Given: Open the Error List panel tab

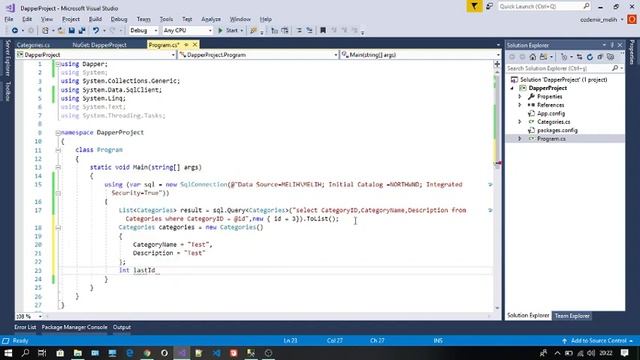Looking at the screenshot, I should point(25,327).
